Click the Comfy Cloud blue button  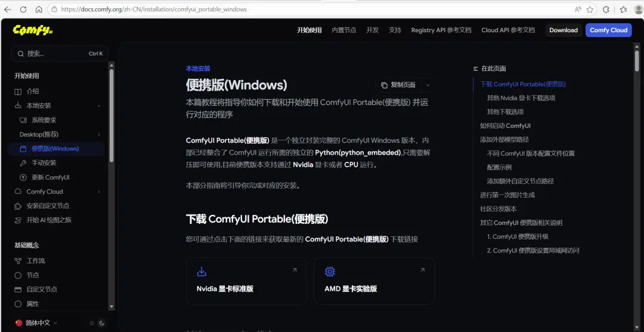click(x=609, y=30)
